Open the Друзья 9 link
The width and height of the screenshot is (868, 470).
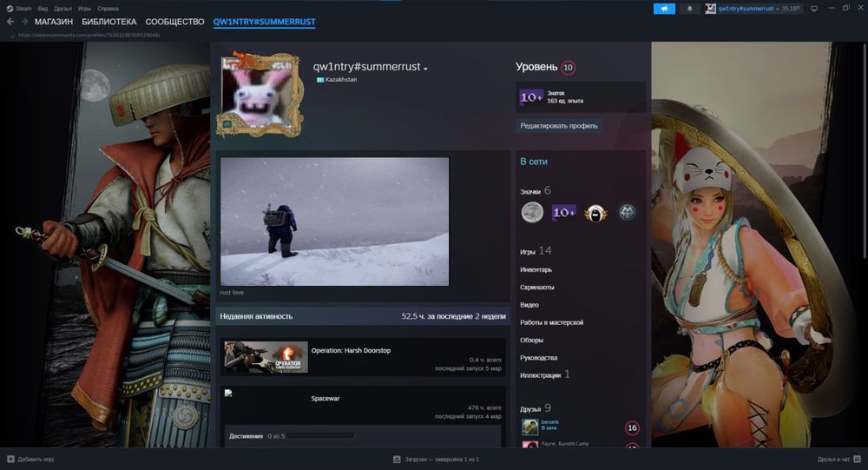536,408
